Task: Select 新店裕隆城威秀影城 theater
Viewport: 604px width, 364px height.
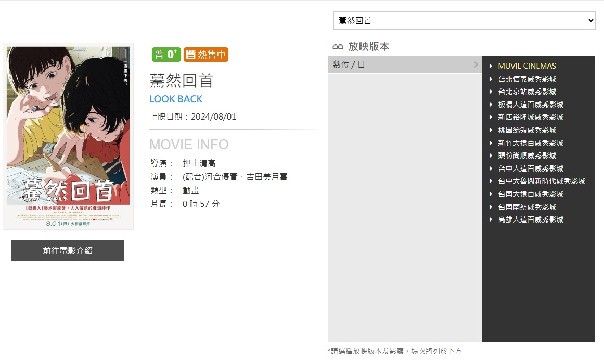Action: (x=531, y=117)
